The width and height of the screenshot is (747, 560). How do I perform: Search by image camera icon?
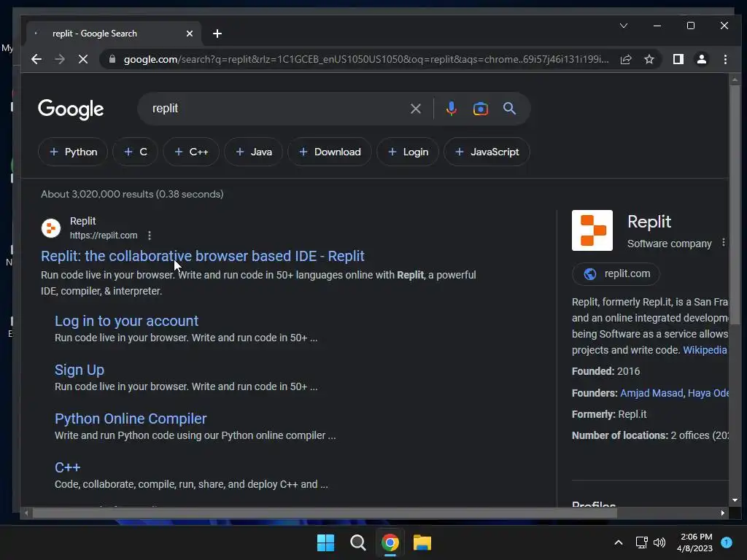point(480,109)
